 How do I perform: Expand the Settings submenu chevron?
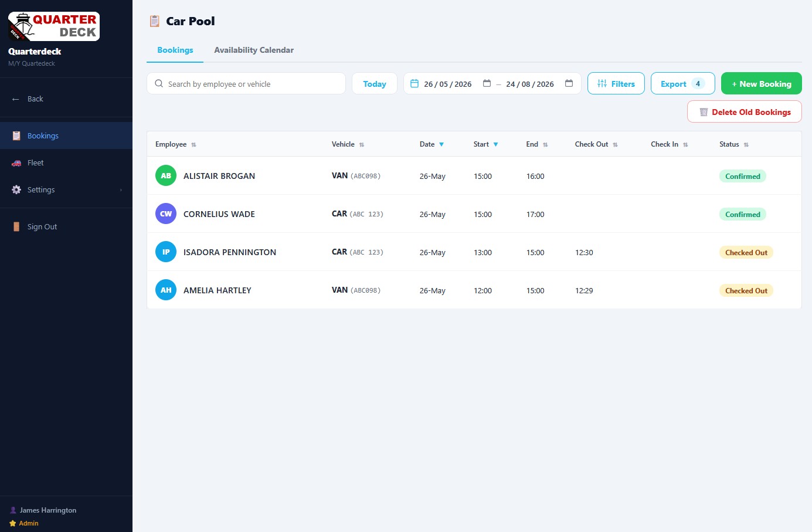pos(121,190)
